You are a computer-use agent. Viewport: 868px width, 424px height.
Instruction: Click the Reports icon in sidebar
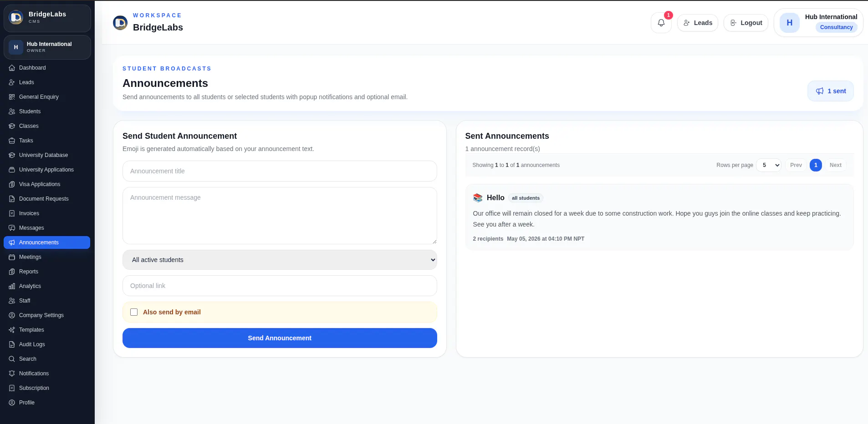coord(12,272)
